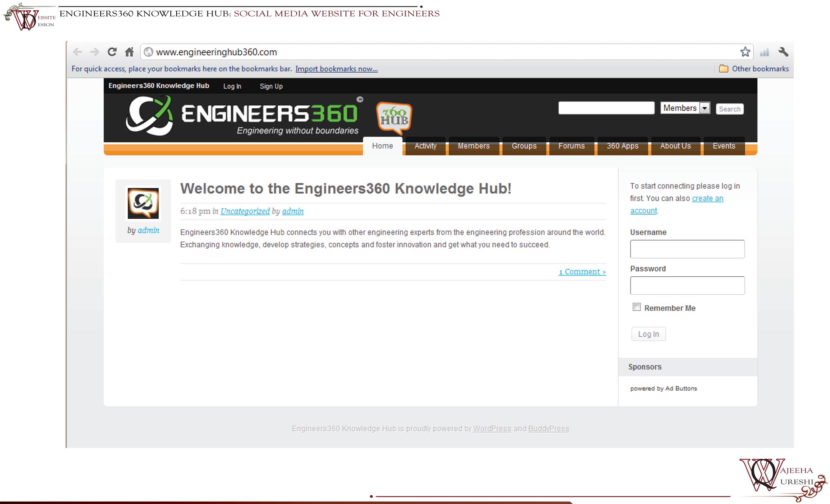Click the admin avatar thumbnail
Image resolution: width=830 pixels, height=504 pixels.
point(143,203)
